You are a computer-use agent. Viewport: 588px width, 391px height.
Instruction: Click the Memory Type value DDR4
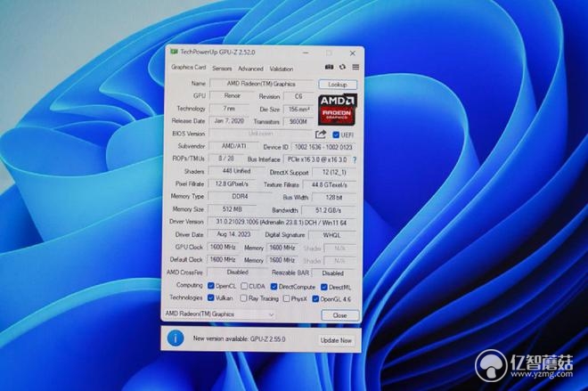click(x=240, y=197)
